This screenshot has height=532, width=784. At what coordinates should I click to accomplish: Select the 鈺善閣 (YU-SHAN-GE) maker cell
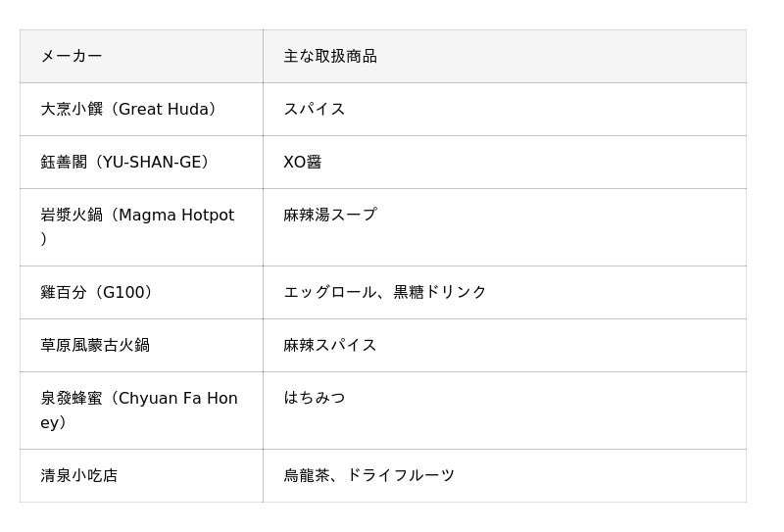[141, 162]
